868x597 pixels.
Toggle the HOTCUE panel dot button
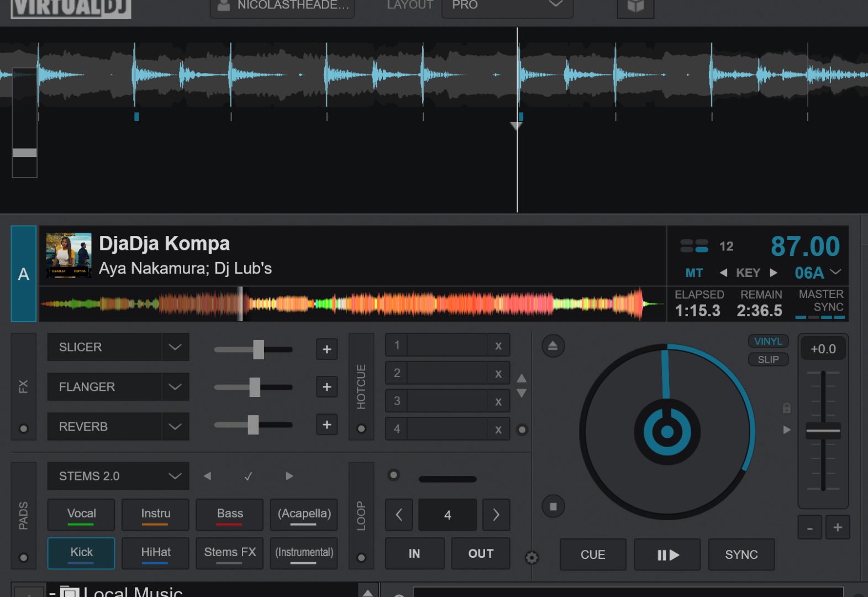click(361, 428)
